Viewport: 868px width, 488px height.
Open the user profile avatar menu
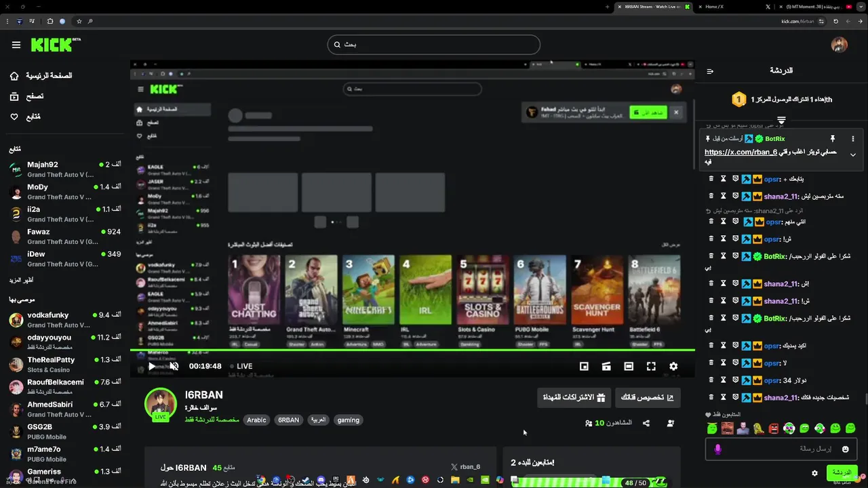[840, 45]
